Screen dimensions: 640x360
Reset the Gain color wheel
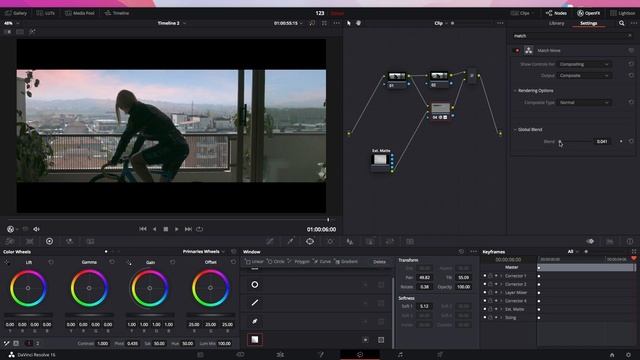point(172,262)
